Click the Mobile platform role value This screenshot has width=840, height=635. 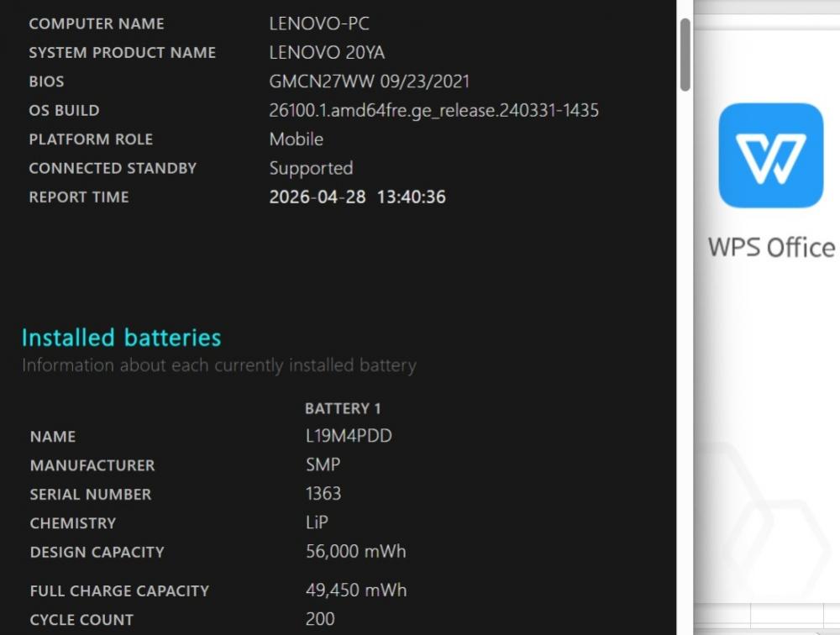pyautogui.click(x=297, y=139)
